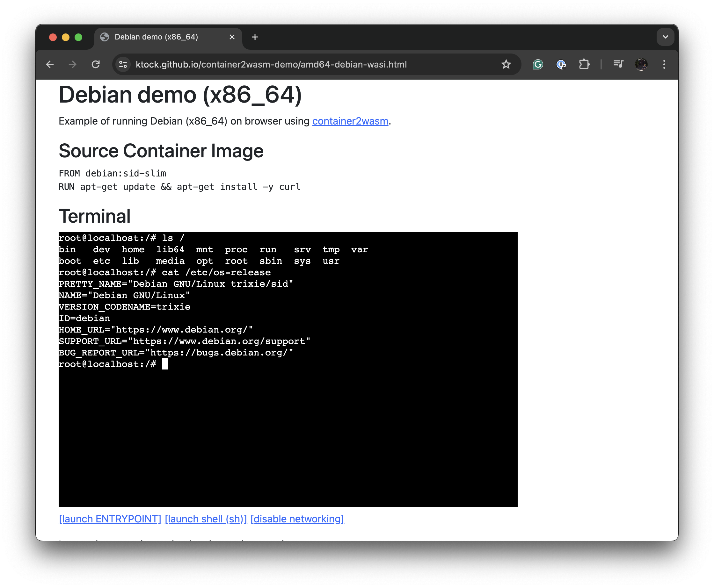Open the Chrome profile avatar
This screenshot has height=588, width=714.
tap(641, 64)
